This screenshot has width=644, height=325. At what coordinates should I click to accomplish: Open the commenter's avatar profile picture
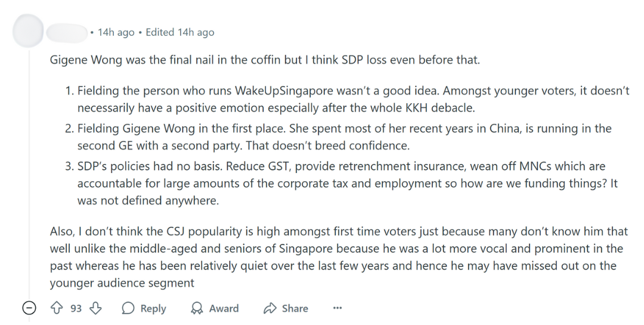[x=28, y=30]
